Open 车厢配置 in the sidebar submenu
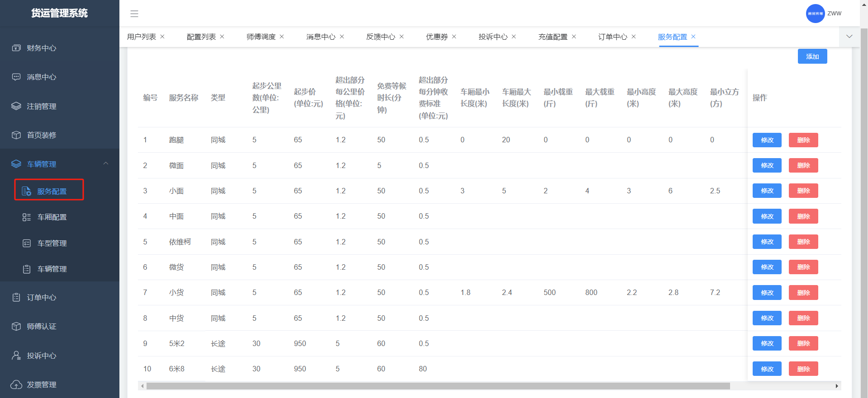 point(52,217)
